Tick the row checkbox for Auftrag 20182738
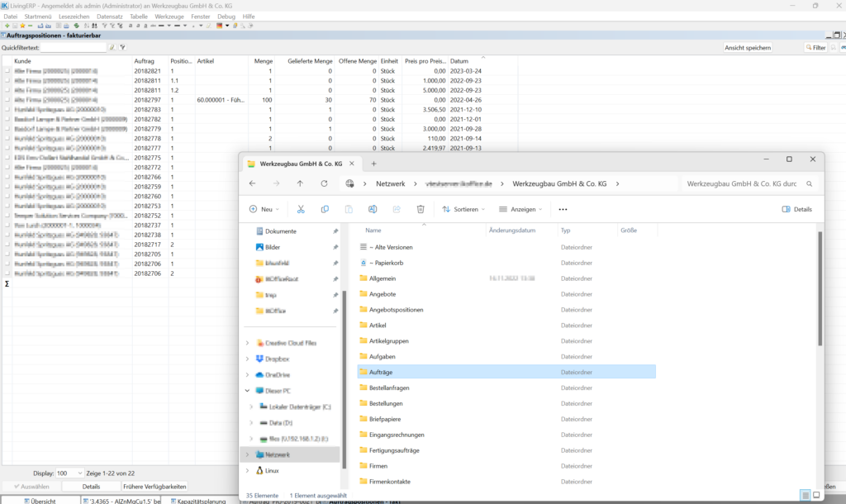846x504 pixels. 7,235
